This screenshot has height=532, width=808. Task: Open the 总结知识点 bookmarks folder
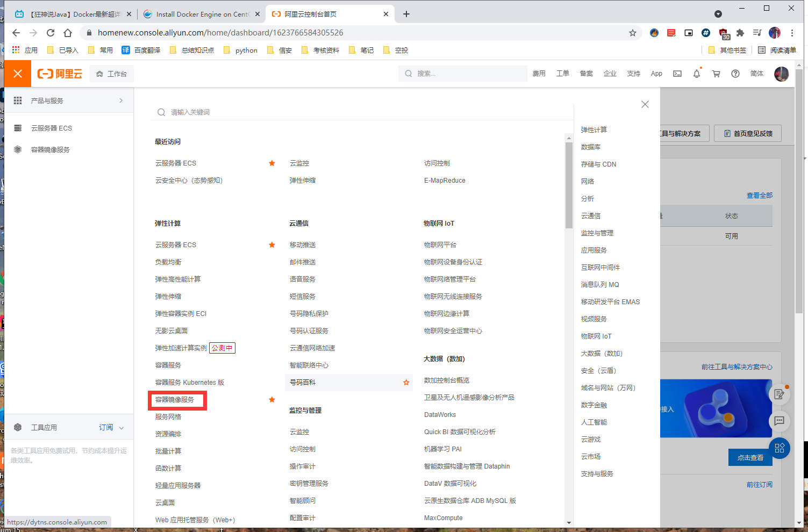pos(192,50)
